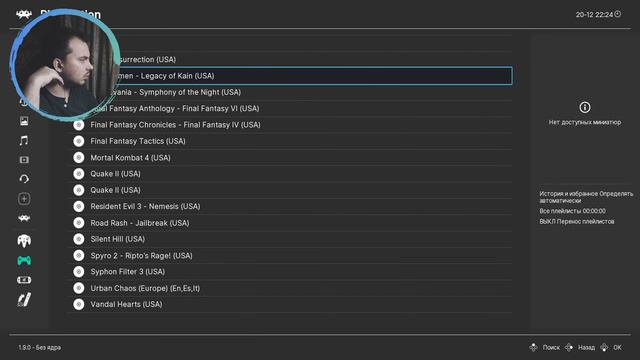Click the disc icon beside Vandal Hearts (USA)

click(79, 304)
